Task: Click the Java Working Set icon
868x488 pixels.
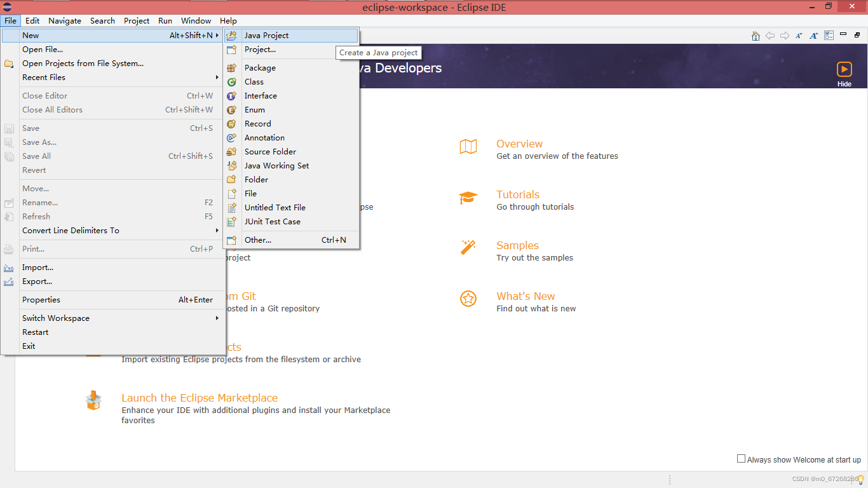Action: point(232,166)
